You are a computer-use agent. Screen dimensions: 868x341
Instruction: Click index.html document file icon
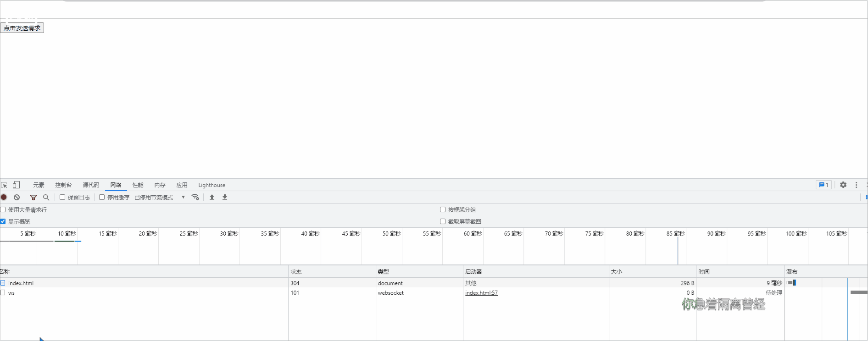[x=3, y=283]
